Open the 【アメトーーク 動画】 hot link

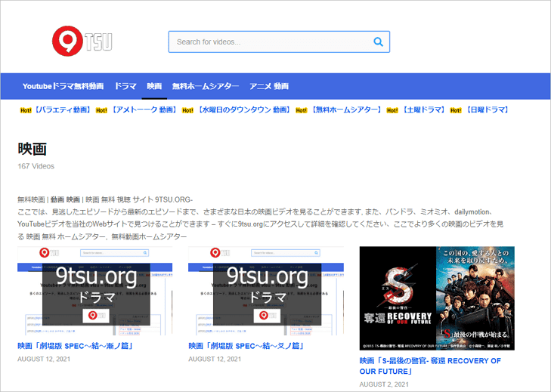tap(144, 110)
